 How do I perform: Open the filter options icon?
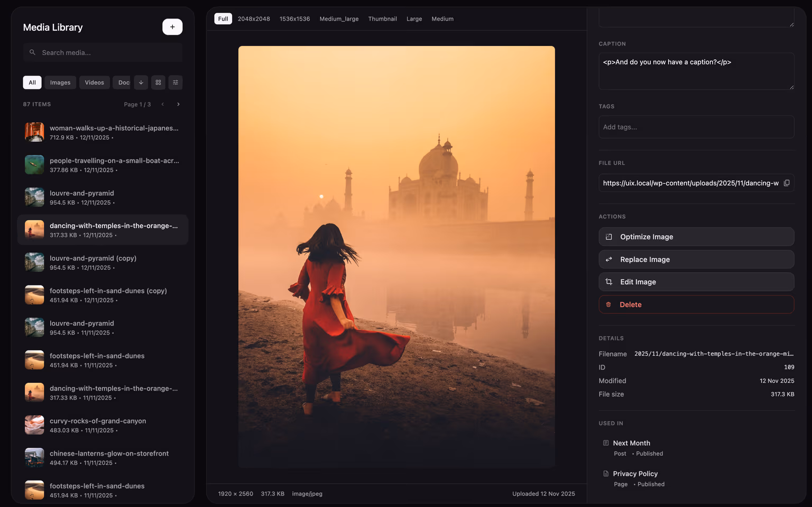click(175, 82)
